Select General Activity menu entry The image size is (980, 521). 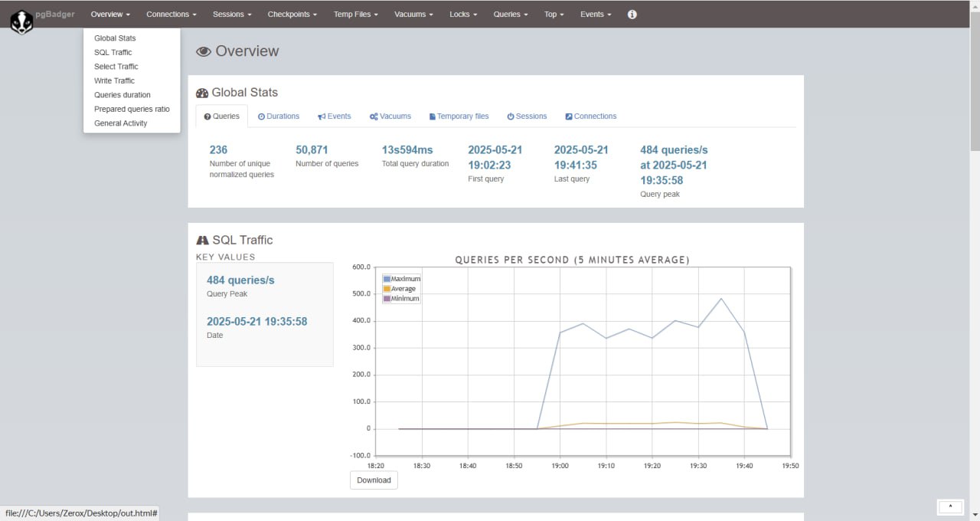coord(120,123)
